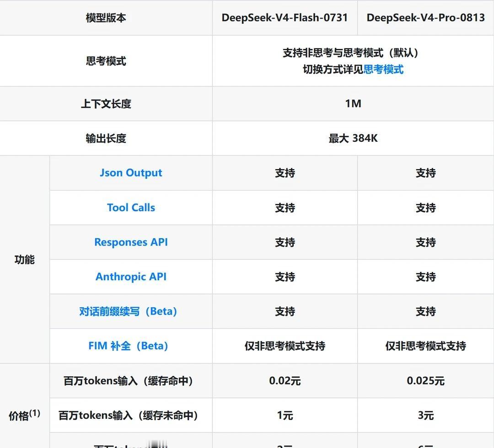Click the 0.02元 price cell

pos(285,381)
